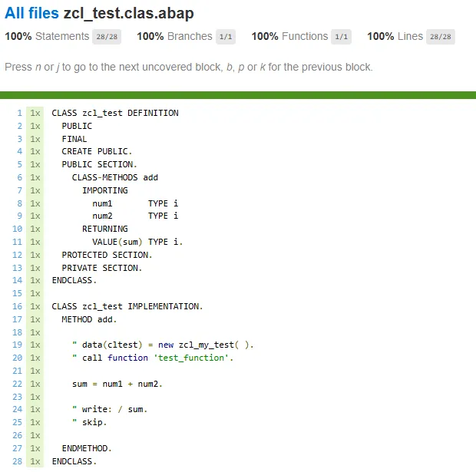Screen dimensions: 476x472
Task: Jump to line number 28
Action: click(18, 461)
